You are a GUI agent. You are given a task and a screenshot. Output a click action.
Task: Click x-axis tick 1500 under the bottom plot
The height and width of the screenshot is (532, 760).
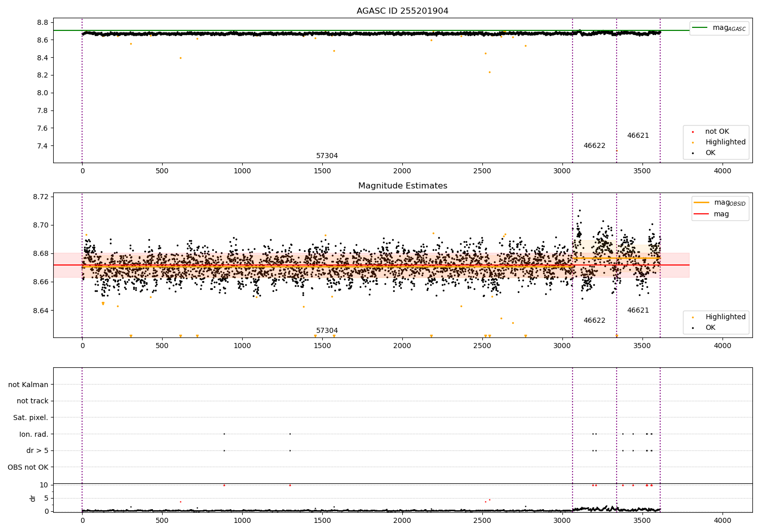click(322, 520)
